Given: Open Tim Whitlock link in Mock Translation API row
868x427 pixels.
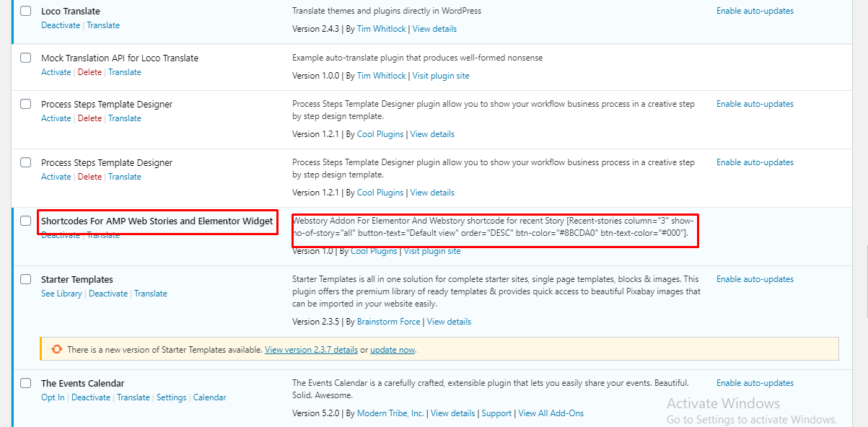Looking at the screenshot, I should point(382,76).
